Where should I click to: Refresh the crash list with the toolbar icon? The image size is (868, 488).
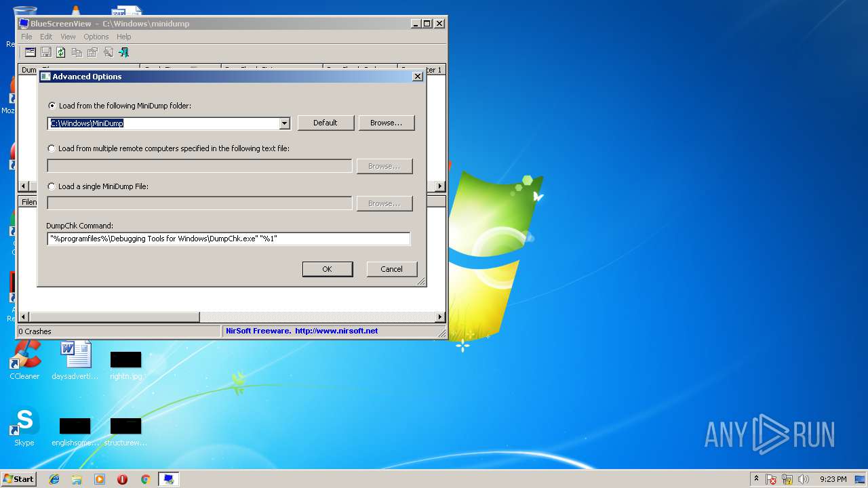click(61, 52)
